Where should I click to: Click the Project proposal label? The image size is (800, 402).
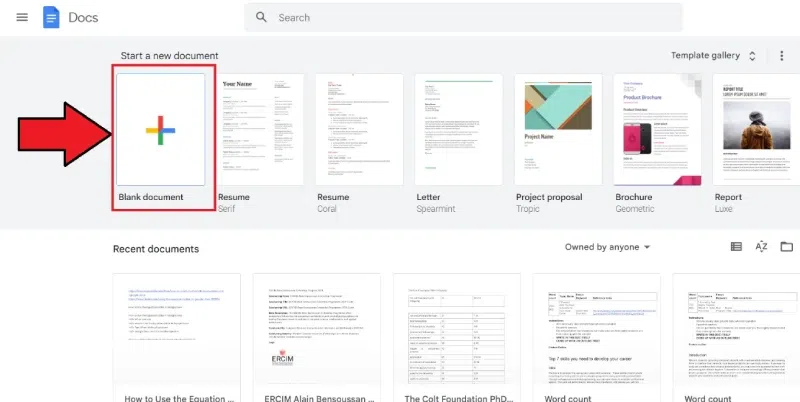click(549, 197)
